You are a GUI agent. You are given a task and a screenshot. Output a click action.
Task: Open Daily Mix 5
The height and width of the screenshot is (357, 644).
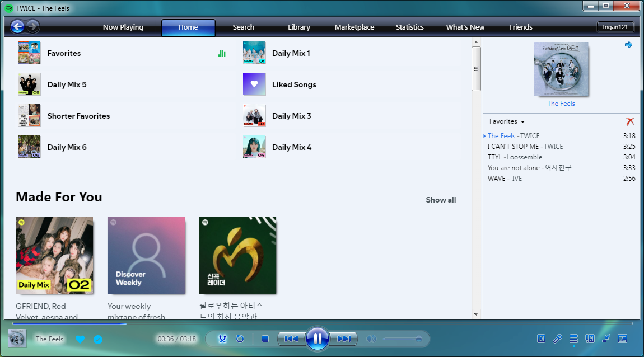point(125,84)
